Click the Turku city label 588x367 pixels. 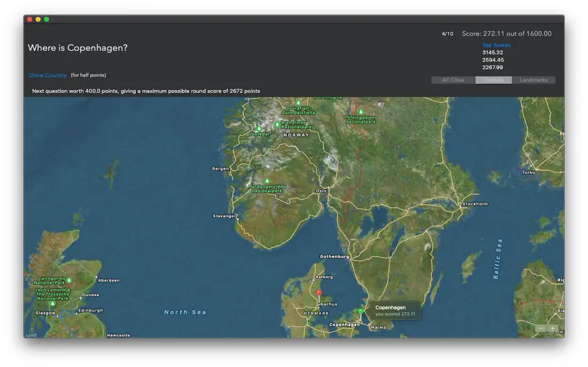pos(529,173)
